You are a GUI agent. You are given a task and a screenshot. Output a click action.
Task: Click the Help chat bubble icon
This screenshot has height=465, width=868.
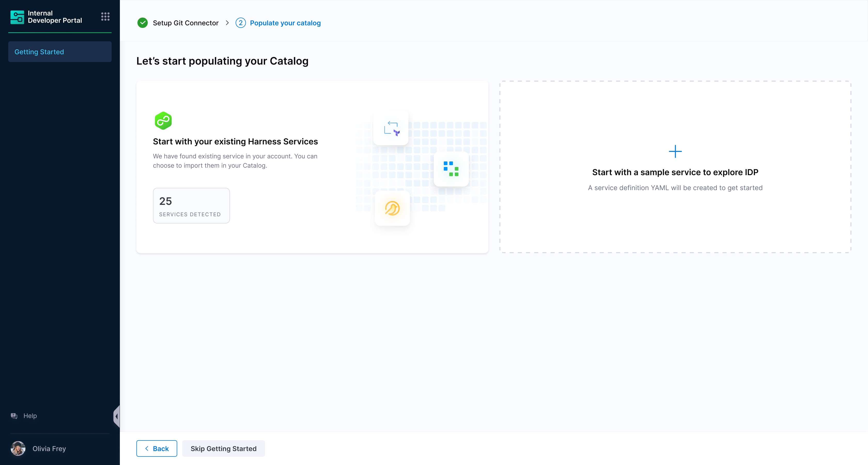(14, 416)
